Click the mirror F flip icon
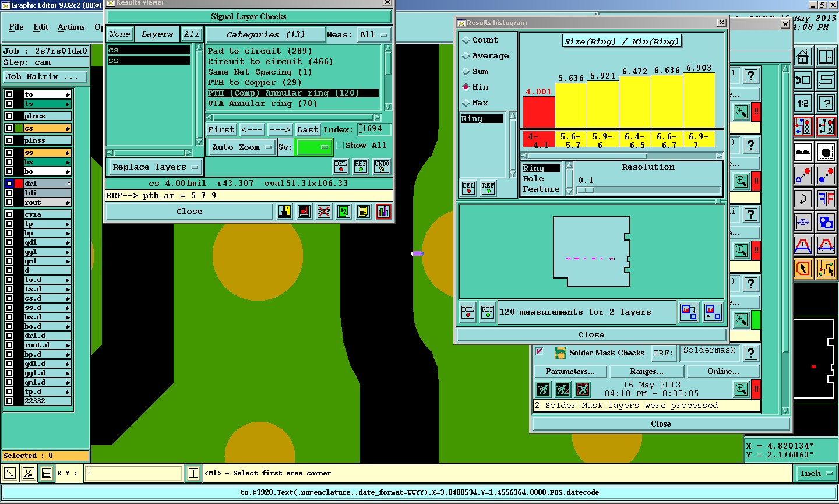Screen dimensions: 839x504 [826, 199]
